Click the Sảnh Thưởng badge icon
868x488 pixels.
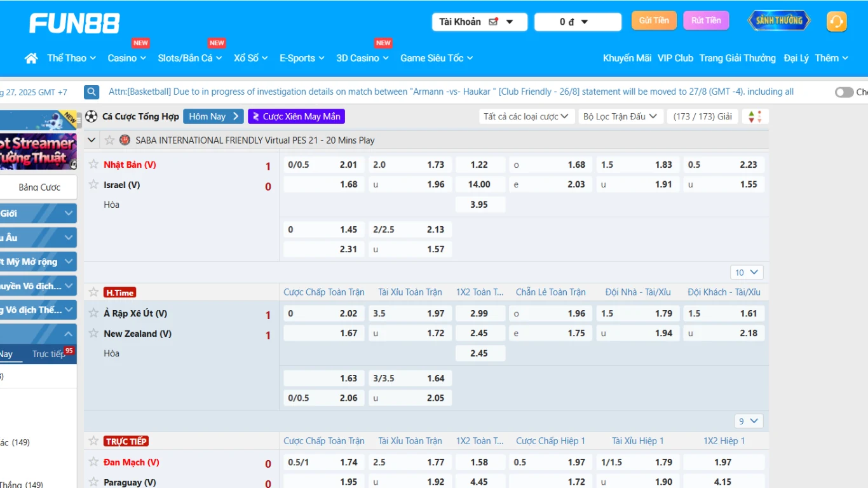tap(779, 20)
